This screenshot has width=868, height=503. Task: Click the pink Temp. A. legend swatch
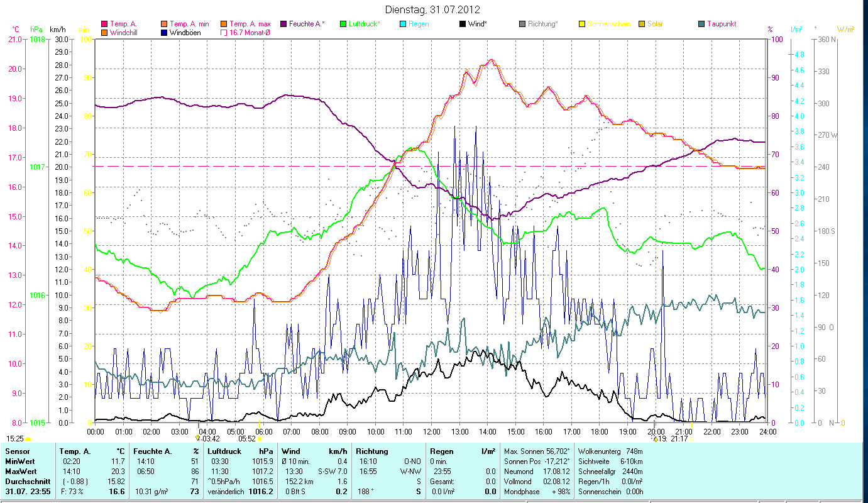[104, 24]
